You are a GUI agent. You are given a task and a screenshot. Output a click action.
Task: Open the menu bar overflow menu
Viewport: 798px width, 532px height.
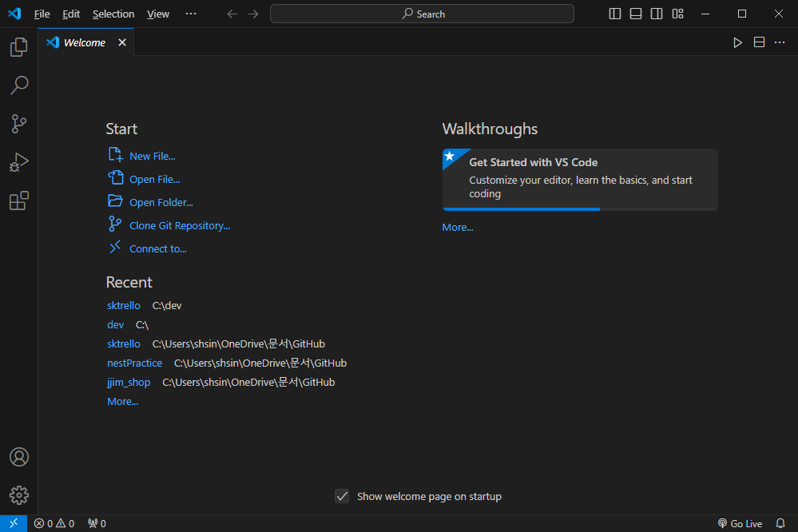pos(190,14)
